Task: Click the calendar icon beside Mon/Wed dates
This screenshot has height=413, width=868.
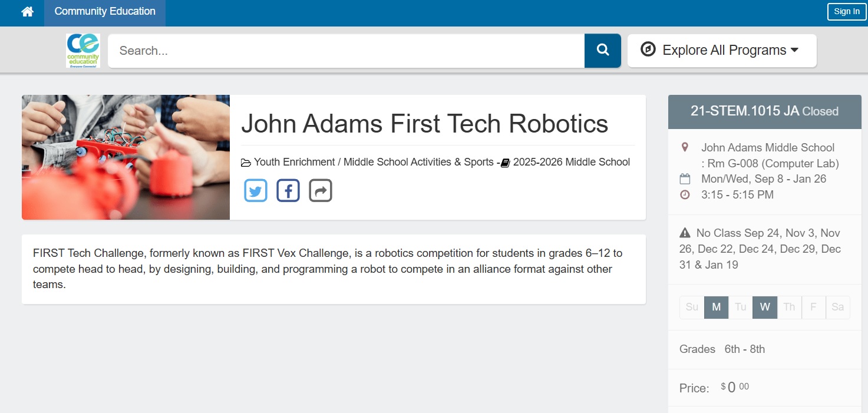Action: click(x=685, y=179)
